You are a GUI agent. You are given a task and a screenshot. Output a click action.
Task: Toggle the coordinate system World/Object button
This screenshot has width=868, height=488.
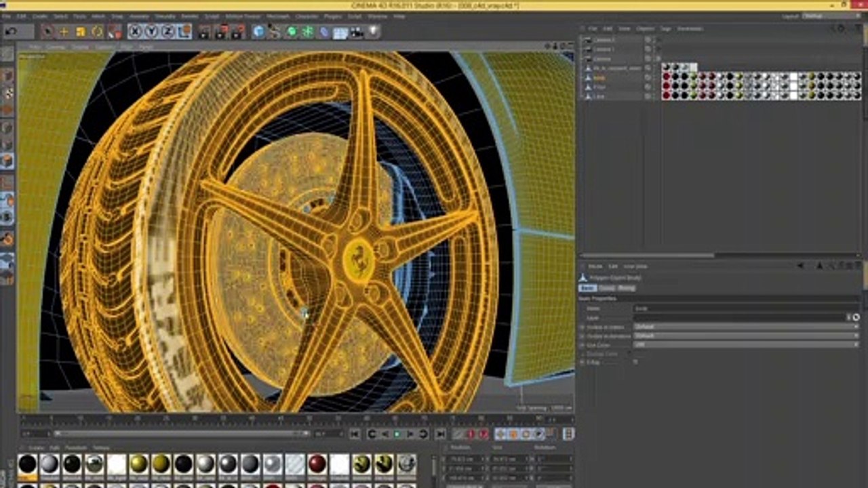tap(184, 31)
